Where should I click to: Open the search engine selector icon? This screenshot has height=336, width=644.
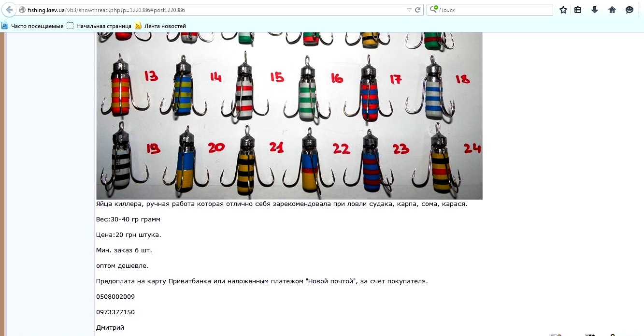(x=434, y=10)
